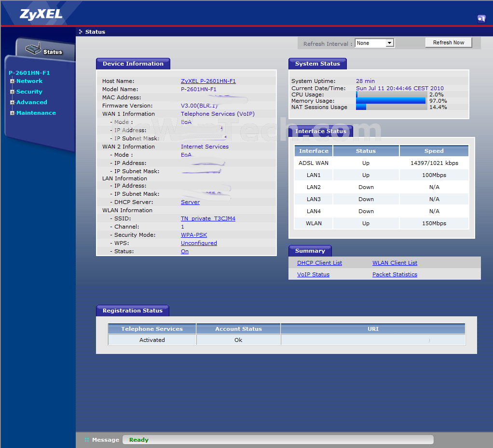
Task: Open the Status router icon in the sidebar
Action: point(33,48)
